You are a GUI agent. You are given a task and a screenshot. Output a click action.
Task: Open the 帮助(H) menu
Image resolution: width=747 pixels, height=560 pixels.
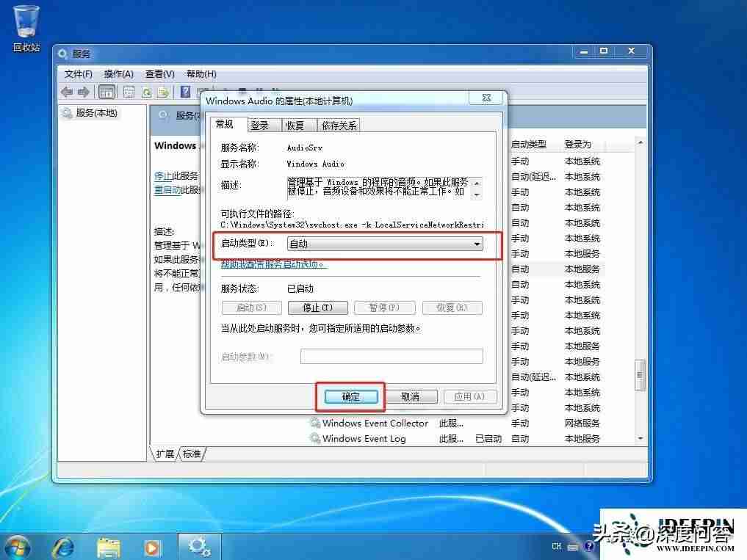[201, 74]
